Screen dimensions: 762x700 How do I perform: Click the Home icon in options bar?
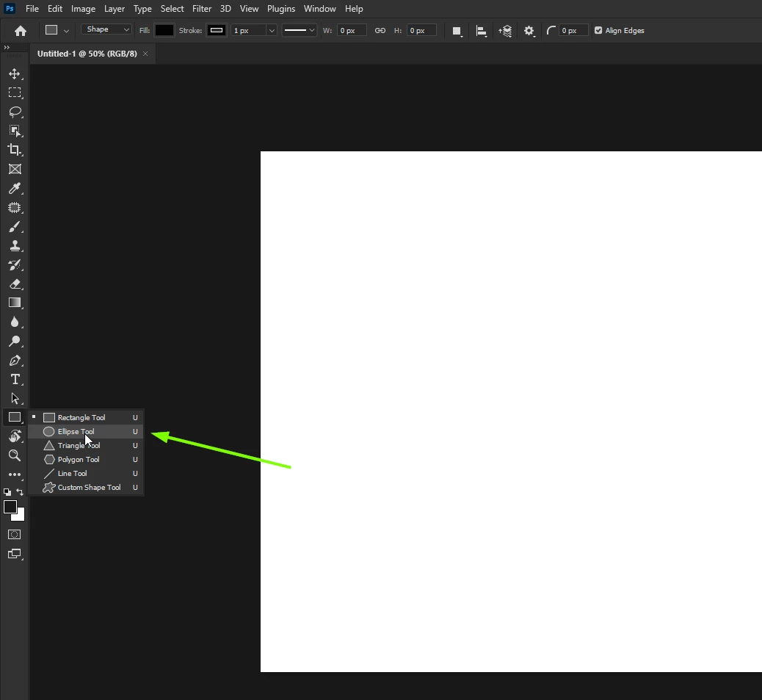point(21,31)
